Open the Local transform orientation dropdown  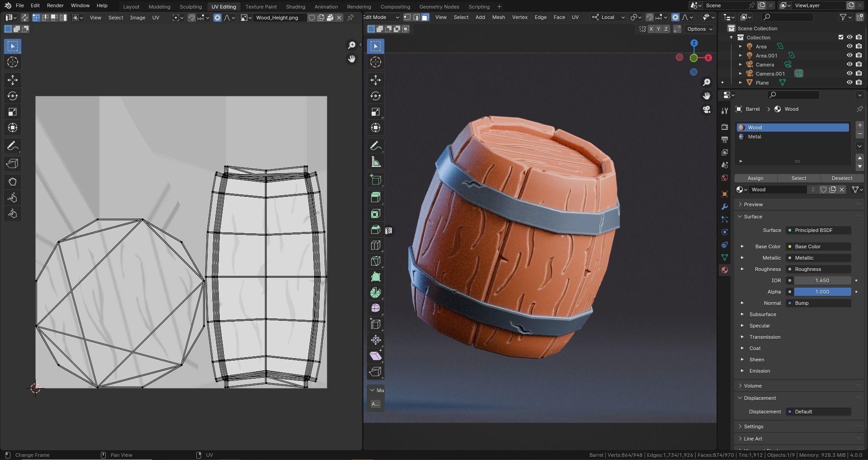pos(609,17)
